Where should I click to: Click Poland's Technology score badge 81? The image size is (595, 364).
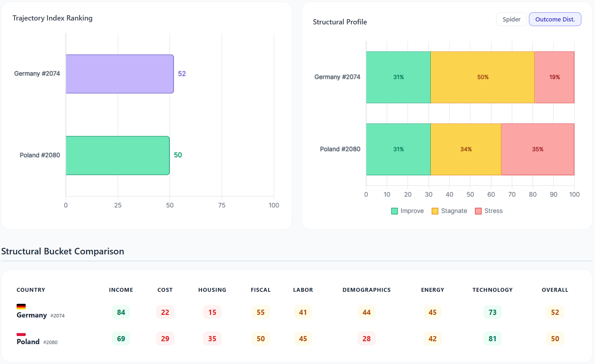coord(492,339)
